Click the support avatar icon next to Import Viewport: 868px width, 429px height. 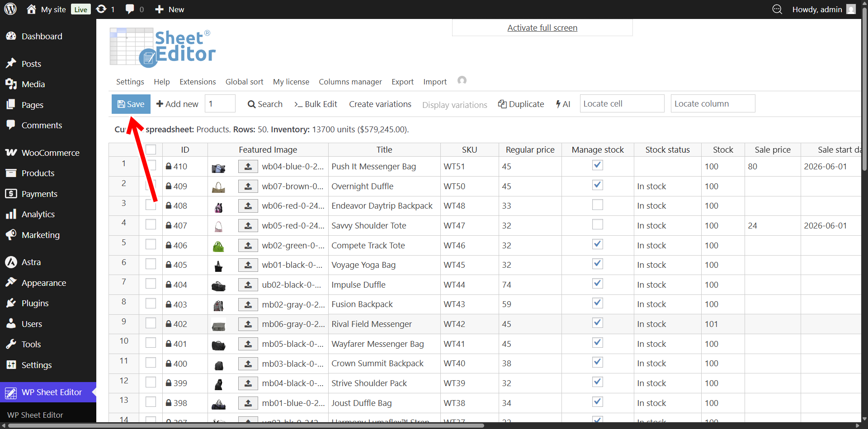(x=462, y=80)
